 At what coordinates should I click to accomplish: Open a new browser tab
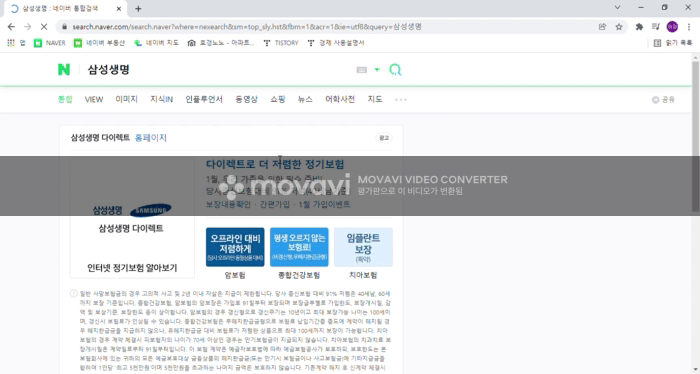click(138, 8)
